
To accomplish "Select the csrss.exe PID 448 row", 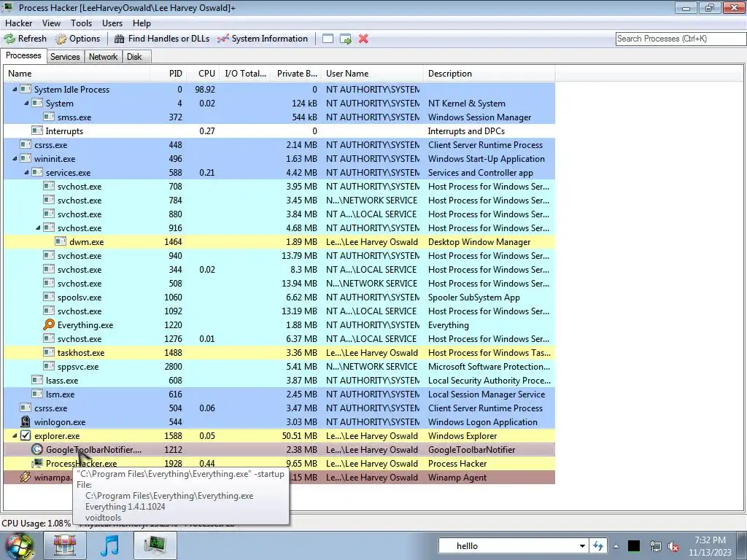I will (x=279, y=145).
